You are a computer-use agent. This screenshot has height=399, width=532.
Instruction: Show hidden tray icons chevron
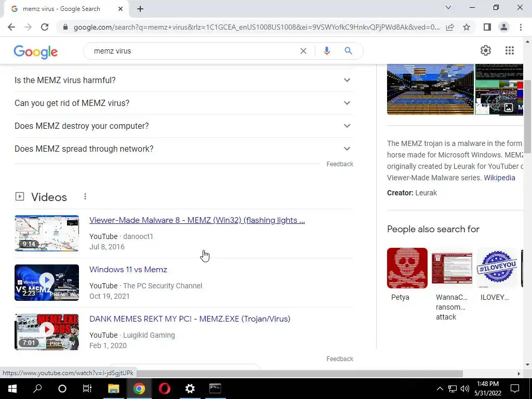pos(440,389)
